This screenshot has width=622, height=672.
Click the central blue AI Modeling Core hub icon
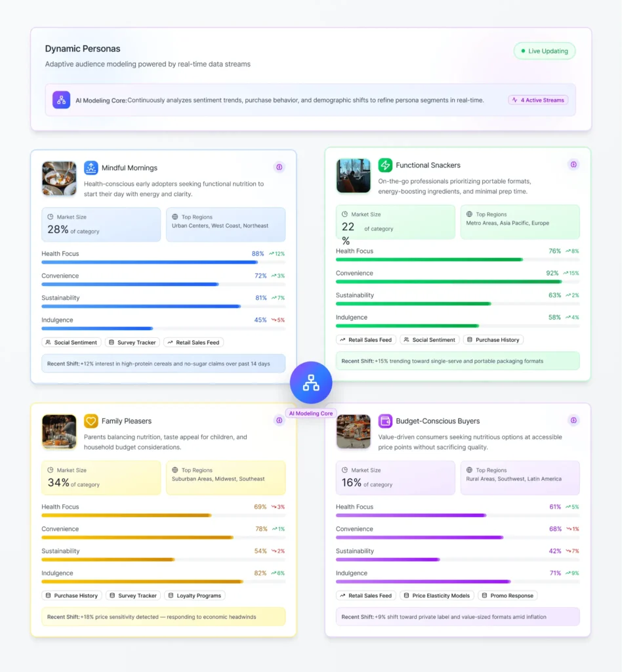pos(311,383)
